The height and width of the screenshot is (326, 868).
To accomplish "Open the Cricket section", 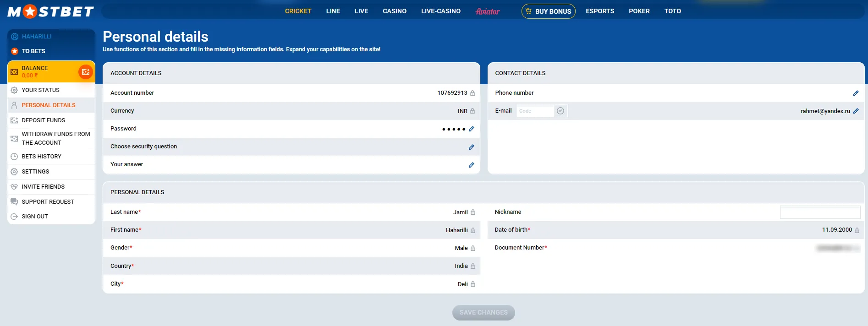I will tap(298, 11).
